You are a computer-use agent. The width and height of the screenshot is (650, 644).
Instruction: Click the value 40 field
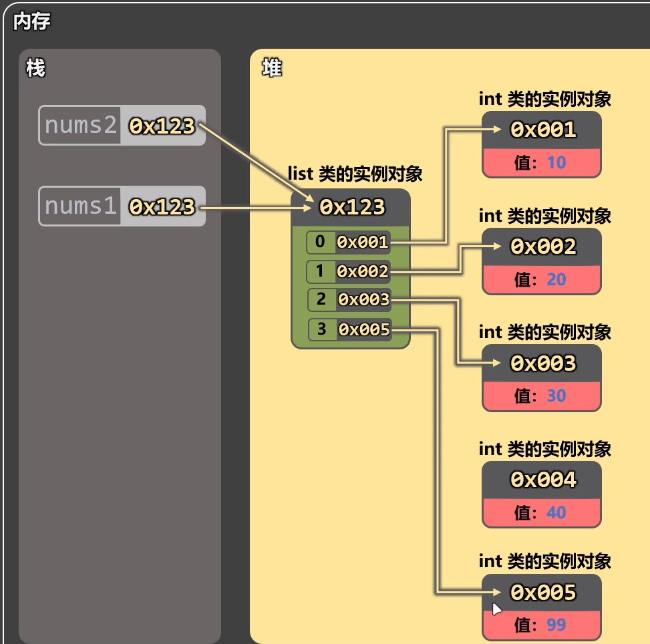(x=542, y=512)
